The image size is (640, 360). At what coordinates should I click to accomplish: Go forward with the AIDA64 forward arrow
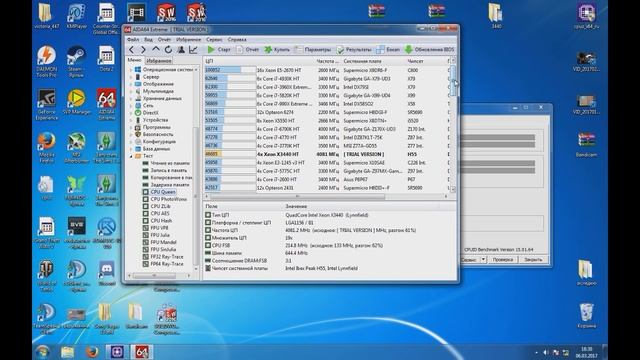pyautogui.click(x=143, y=50)
